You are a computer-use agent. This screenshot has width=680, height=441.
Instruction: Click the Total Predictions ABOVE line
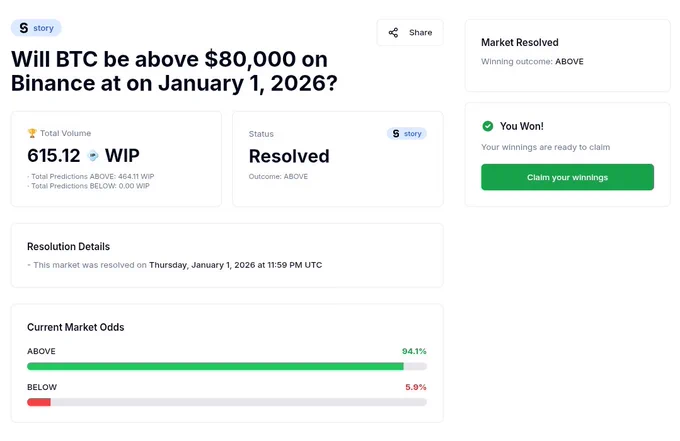(91, 176)
